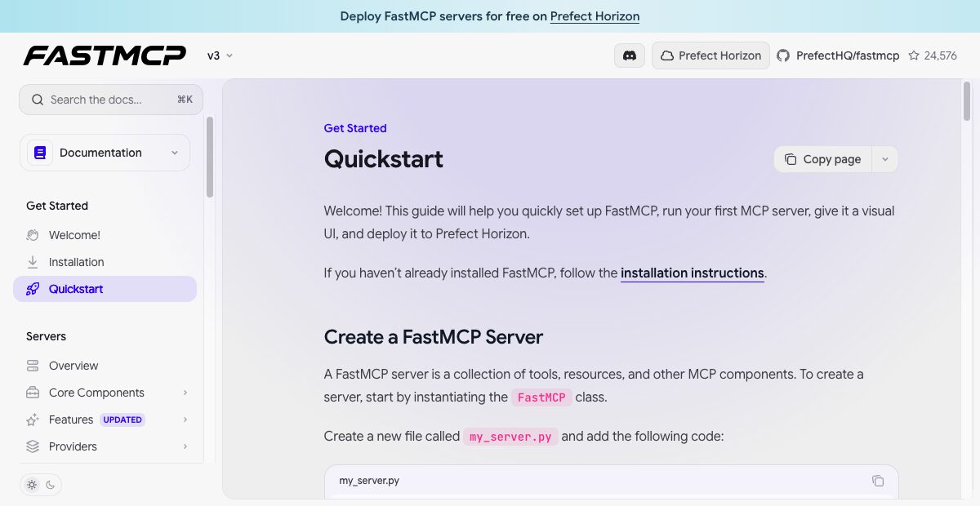The width and height of the screenshot is (980, 506).
Task: Click the server icon beside Overview
Action: coord(33,366)
